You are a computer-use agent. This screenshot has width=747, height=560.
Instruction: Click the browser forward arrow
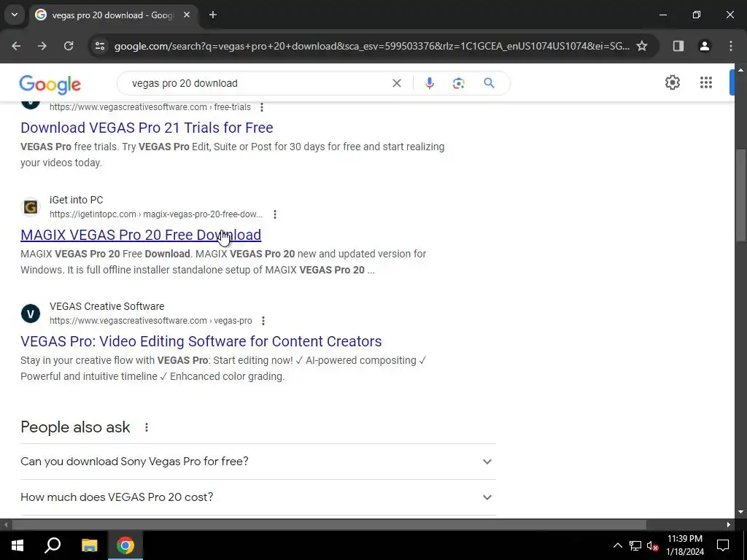click(42, 46)
